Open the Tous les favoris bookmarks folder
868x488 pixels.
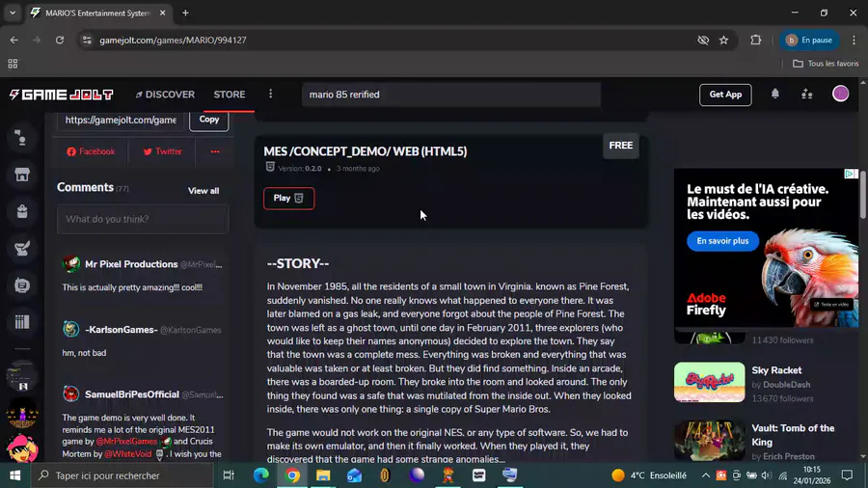826,64
